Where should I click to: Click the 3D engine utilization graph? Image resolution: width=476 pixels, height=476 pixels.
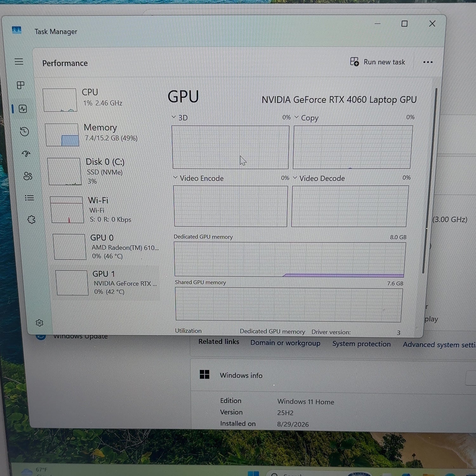click(x=230, y=147)
